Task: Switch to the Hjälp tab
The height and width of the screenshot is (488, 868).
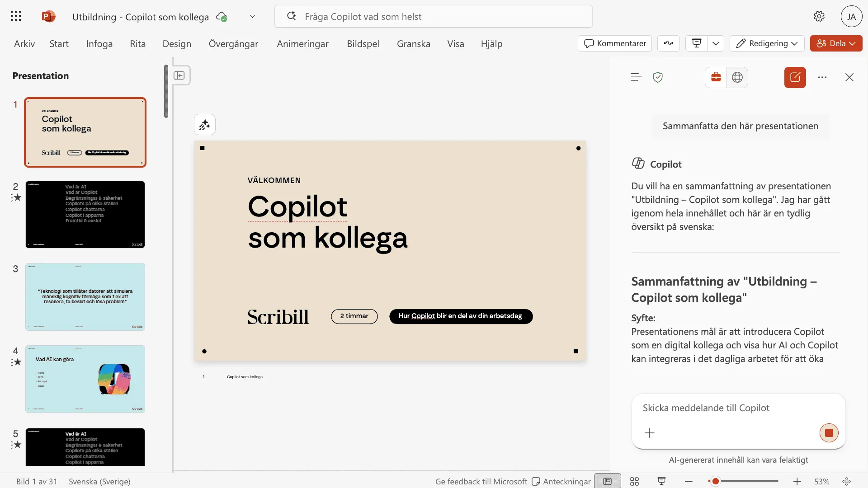Action: pos(491,44)
